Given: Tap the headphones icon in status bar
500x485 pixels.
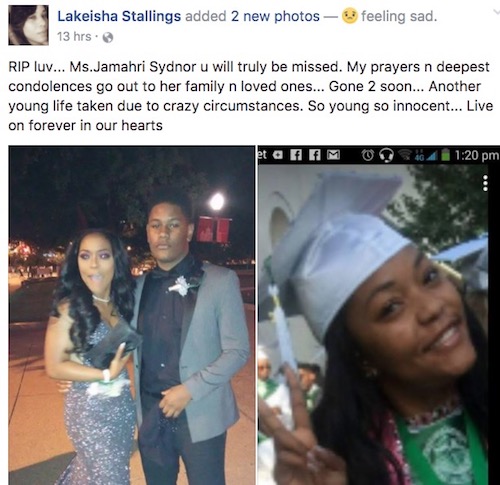Looking at the screenshot, I should pyautogui.click(x=387, y=155).
